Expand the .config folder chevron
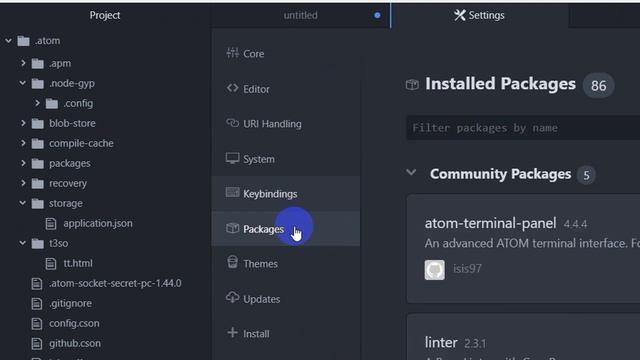 coord(37,103)
